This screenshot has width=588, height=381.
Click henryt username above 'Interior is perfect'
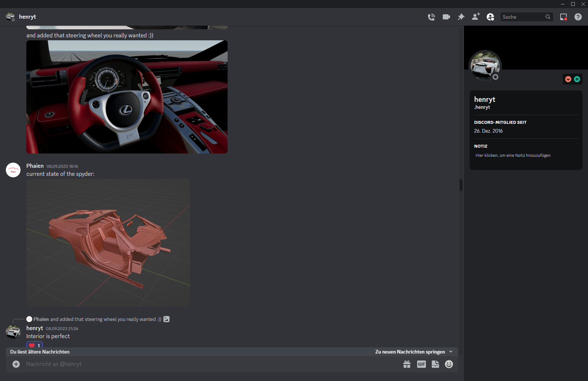(35, 328)
